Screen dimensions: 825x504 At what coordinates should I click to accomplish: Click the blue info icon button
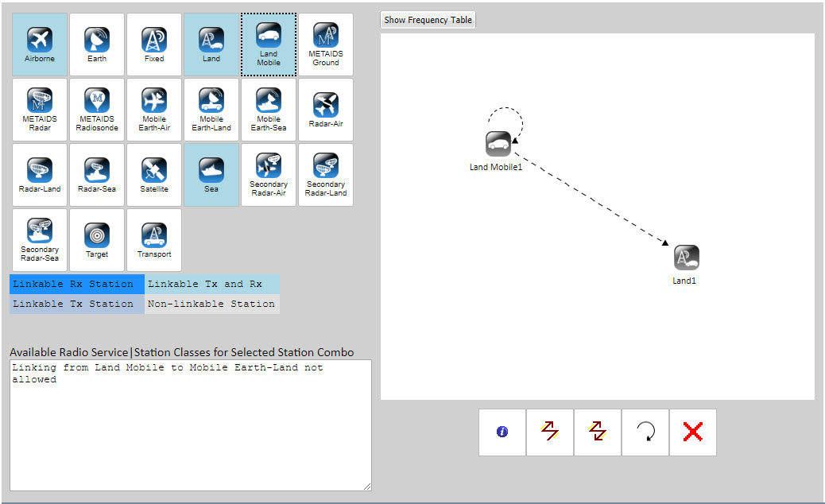click(502, 432)
